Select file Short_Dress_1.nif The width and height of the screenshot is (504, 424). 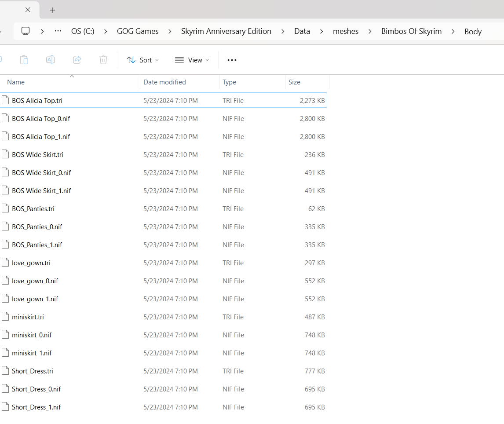[164, 407]
